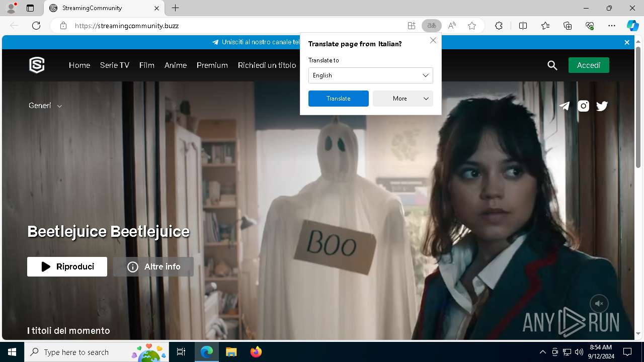Open the tab actions menu icon
Image resolution: width=644 pixels, height=362 pixels.
[x=30, y=8]
